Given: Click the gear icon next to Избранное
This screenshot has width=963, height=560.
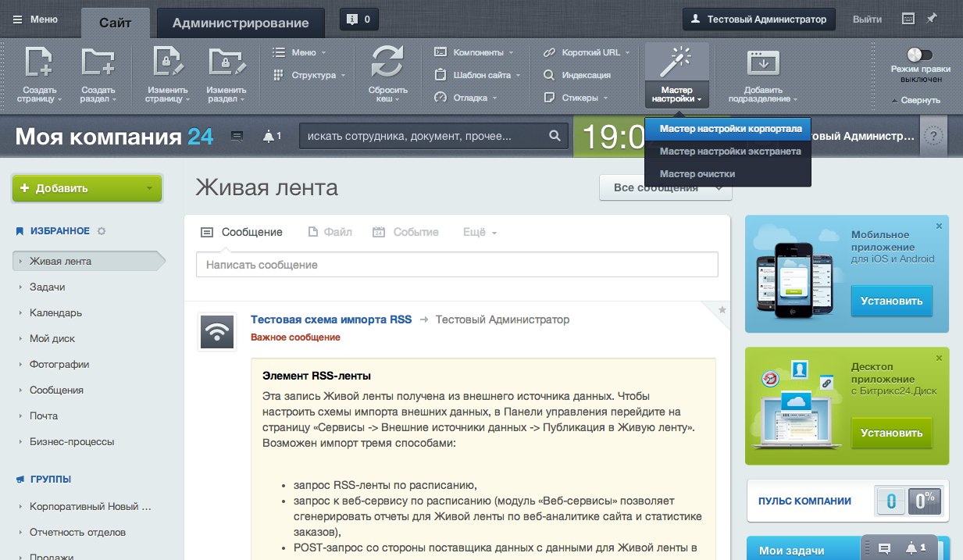Looking at the screenshot, I should 102,231.
